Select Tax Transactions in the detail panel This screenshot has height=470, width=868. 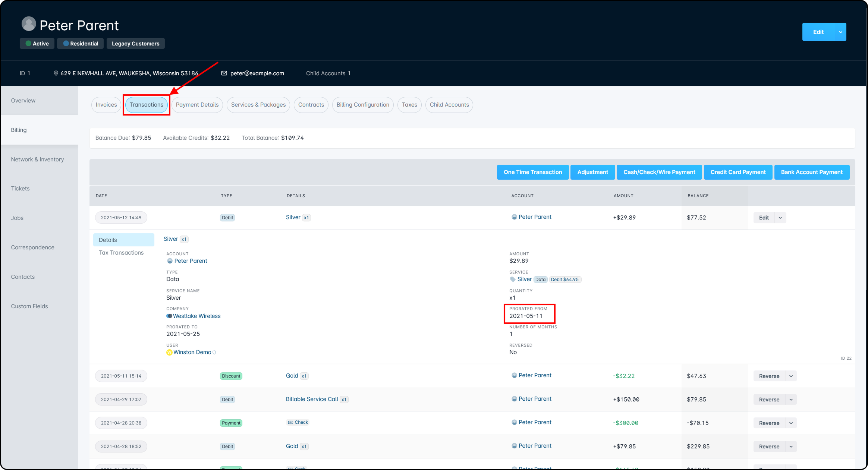[121, 253]
